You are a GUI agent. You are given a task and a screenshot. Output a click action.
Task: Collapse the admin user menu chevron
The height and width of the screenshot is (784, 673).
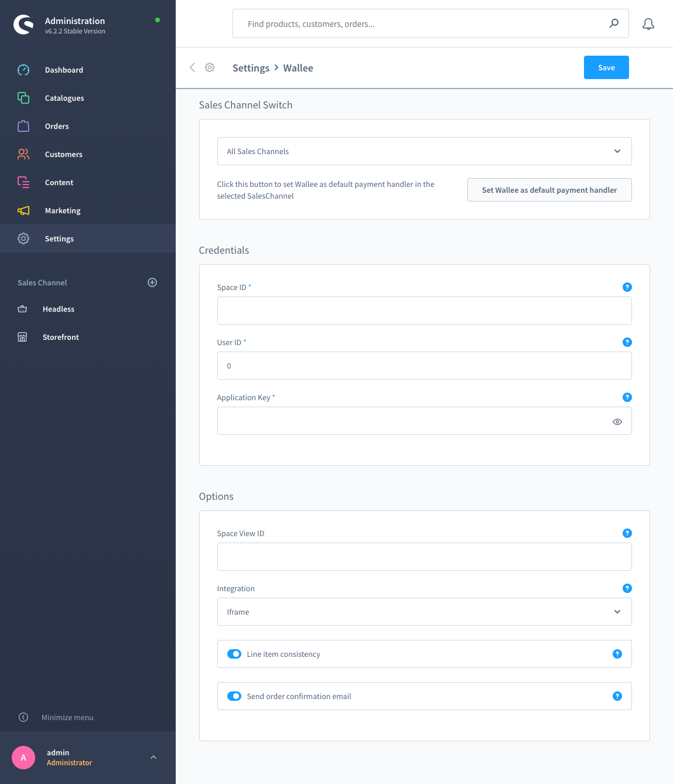pyautogui.click(x=153, y=757)
